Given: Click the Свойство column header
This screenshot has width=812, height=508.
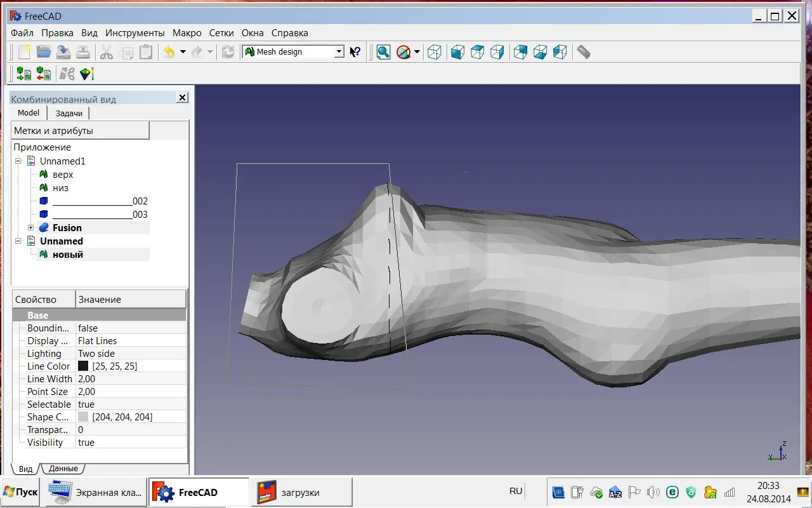Looking at the screenshot, I should click(x=44, y=300).
